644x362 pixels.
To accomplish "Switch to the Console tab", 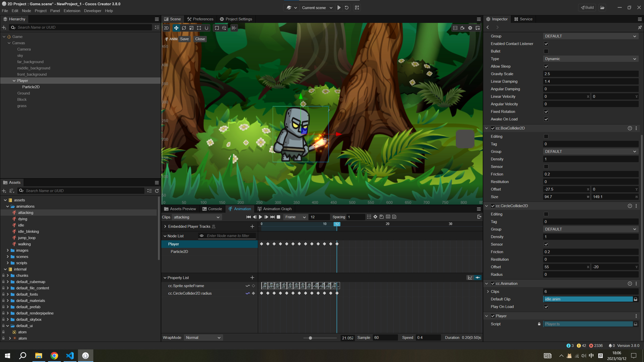I will coord(212,209).
